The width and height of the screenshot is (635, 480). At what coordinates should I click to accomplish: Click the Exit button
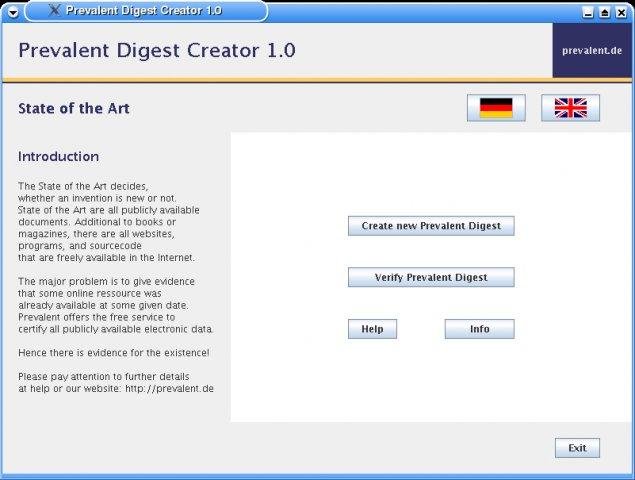point(577,448)
